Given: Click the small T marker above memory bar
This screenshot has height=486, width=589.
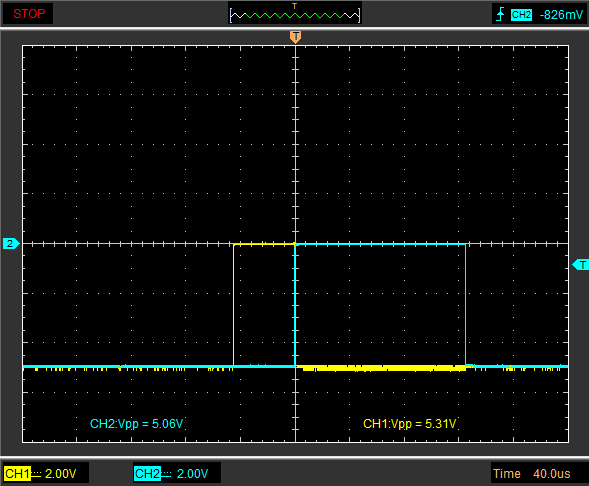Looking at the screenshot, I should [x=294, y=6].
